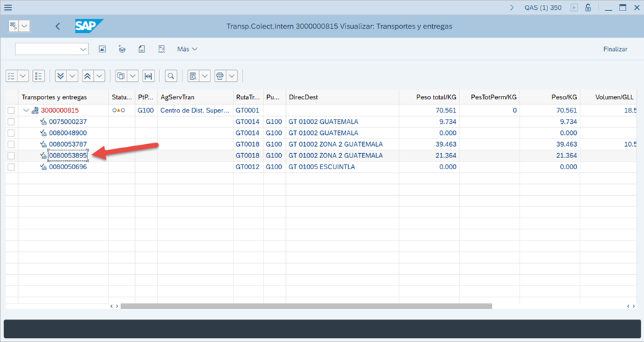The image size is (644, 342).
Task: Click the padlock icon in the title bar
Action: pyautogui.click(x=588, y=8)
